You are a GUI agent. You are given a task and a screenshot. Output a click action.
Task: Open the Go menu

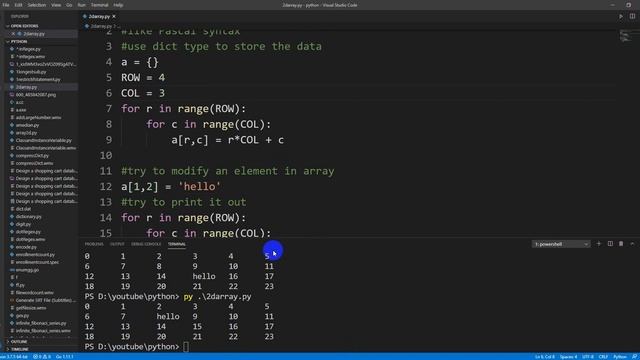(69, 5)
